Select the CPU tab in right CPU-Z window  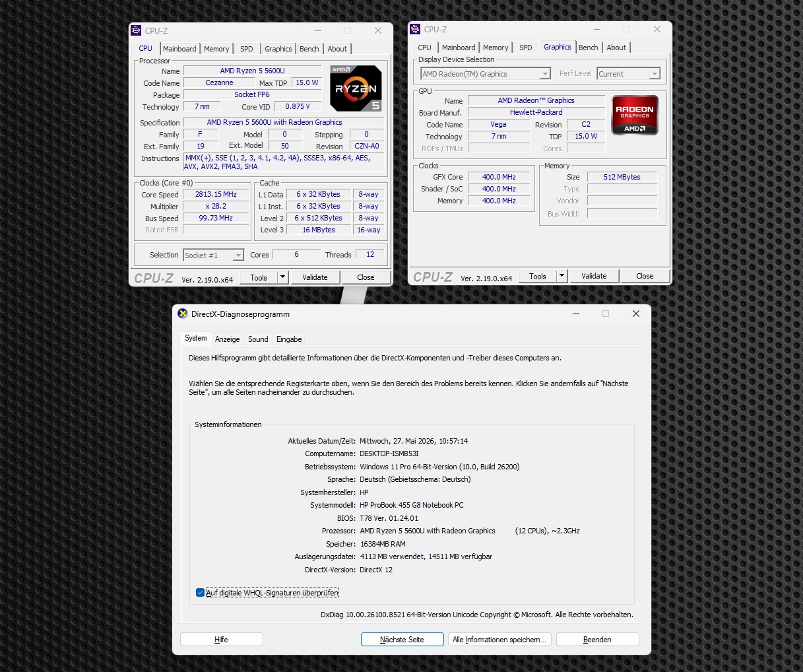[x=425, y=48]
